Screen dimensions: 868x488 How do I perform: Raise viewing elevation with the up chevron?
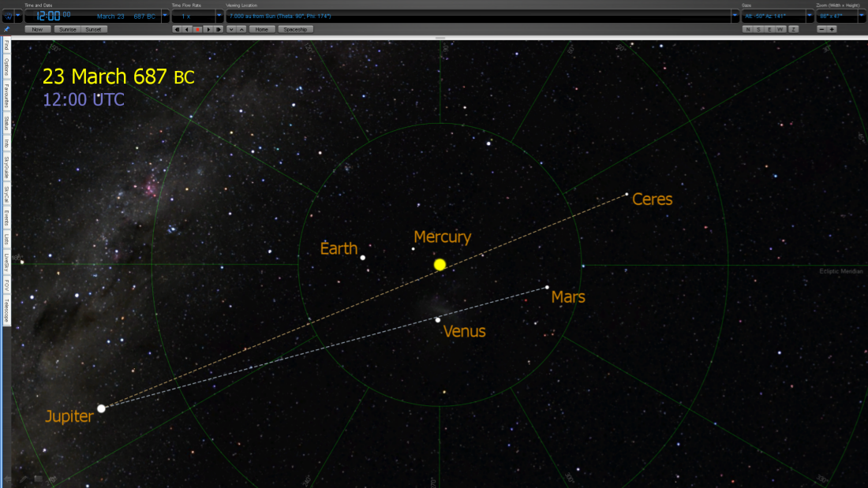coord(241,29)
